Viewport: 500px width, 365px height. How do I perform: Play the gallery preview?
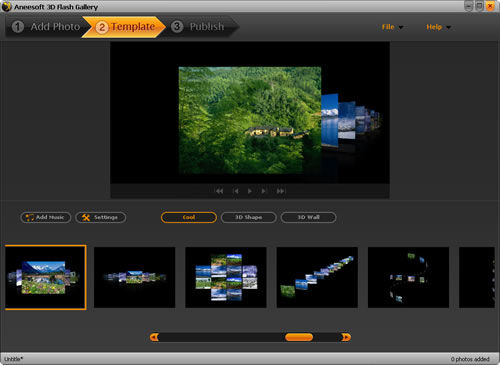(250, 191)
